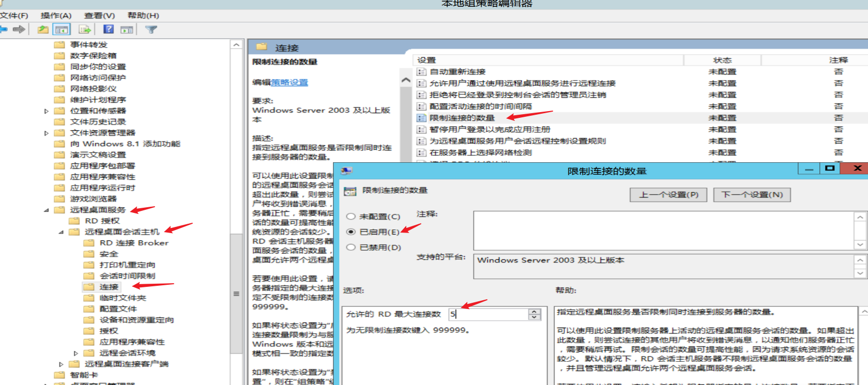Click the policy icon beside 自动重新连接

[422, 72]
